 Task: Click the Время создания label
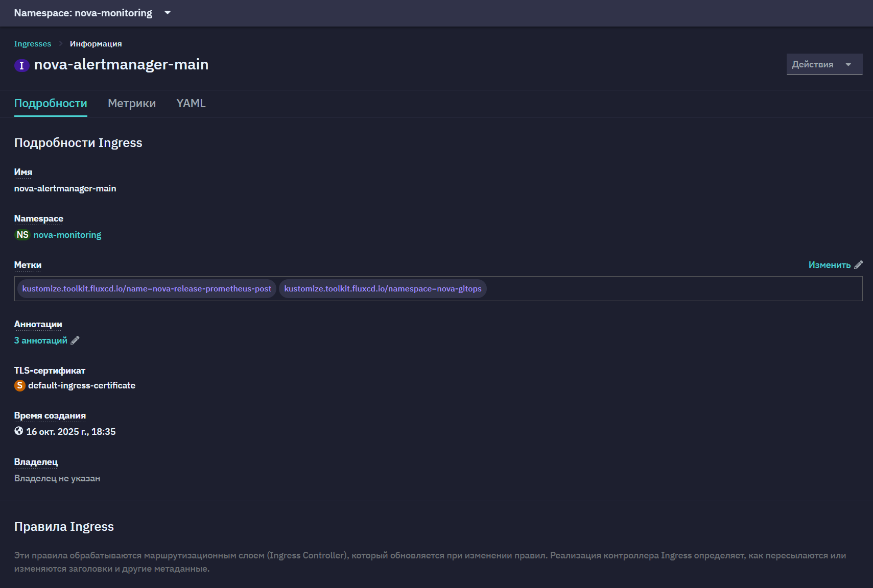[50, 415]
